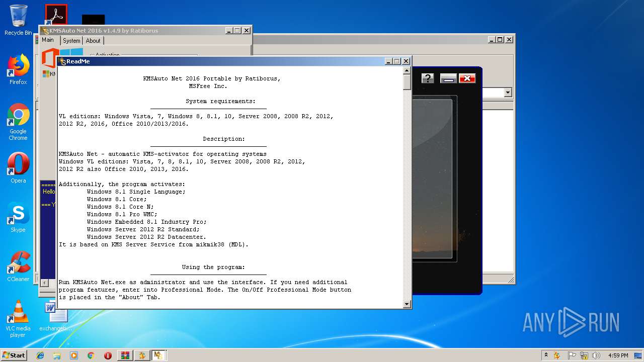Click the 'Windows 8.1 Core N;' line
Viewport: 644px width, 362px height.
120,207
